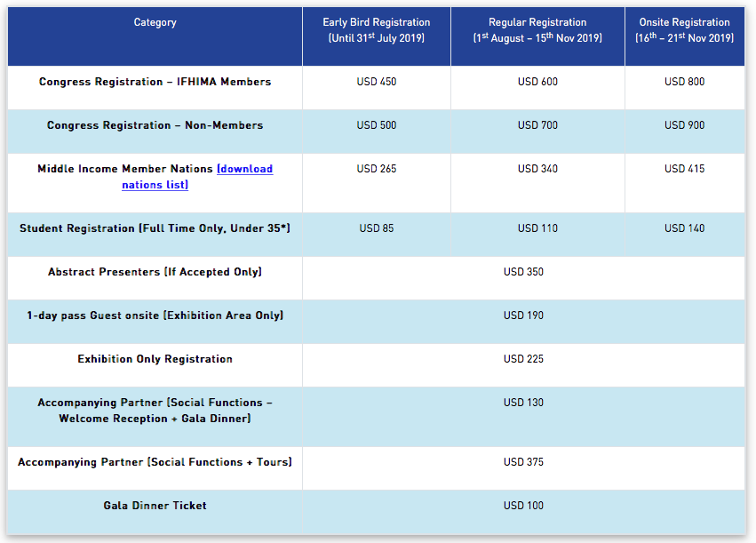Select the USD 700 regular price cell
Screen dimensions: 756x543
pos(537,125)
